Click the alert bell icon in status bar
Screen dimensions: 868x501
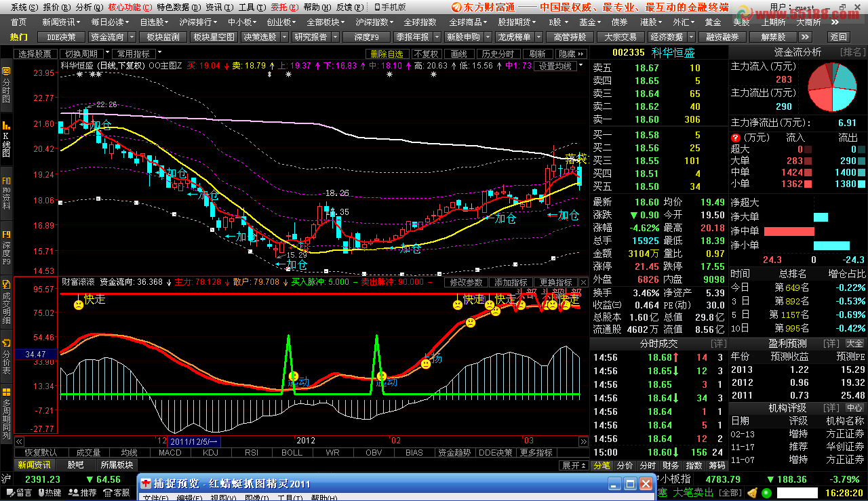pos(751,493)
